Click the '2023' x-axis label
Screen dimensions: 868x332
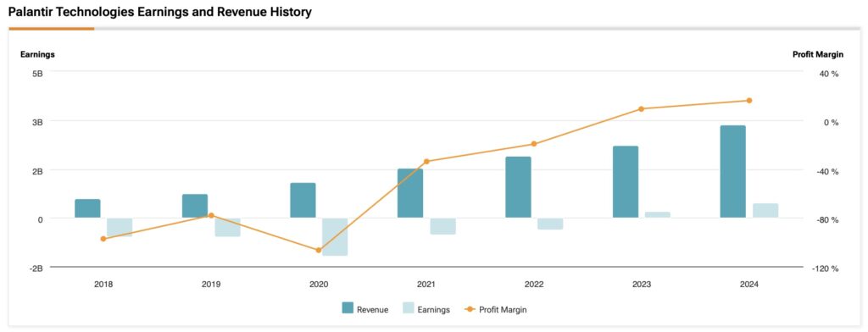[x=642, y=285]
